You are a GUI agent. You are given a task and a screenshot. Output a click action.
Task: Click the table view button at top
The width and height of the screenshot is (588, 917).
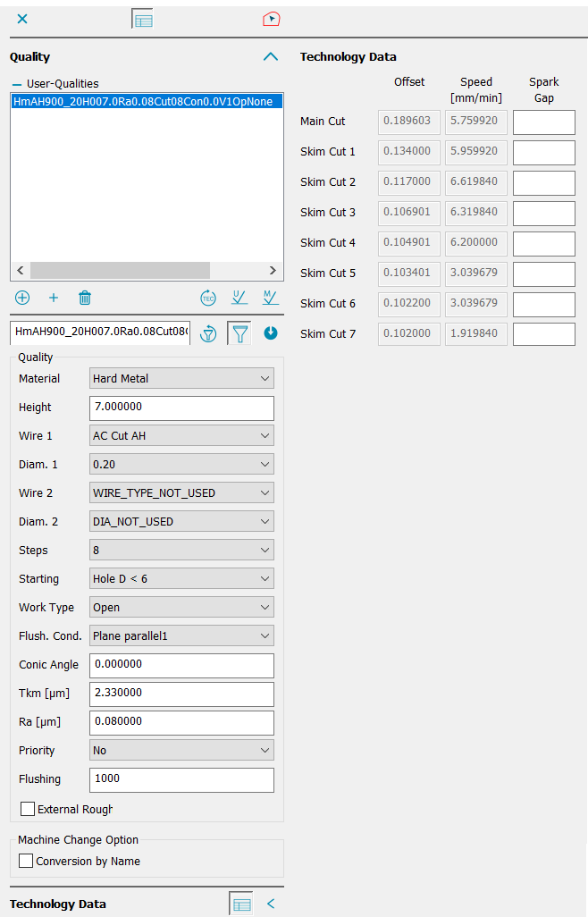(x=142, y=19)
